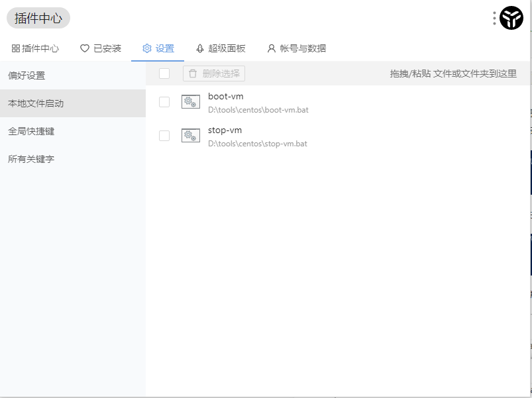Open the 超级面板 tab
This screenshot has width=532, height=398.
pos(221,48)
